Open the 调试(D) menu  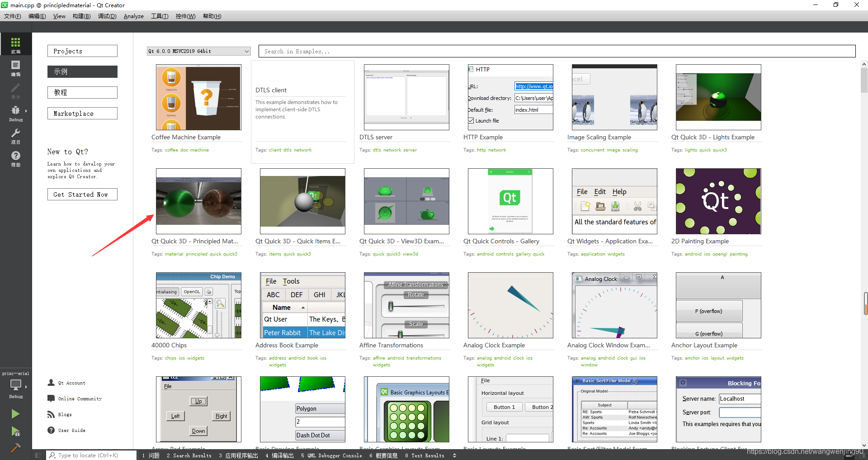click(107, 16)
